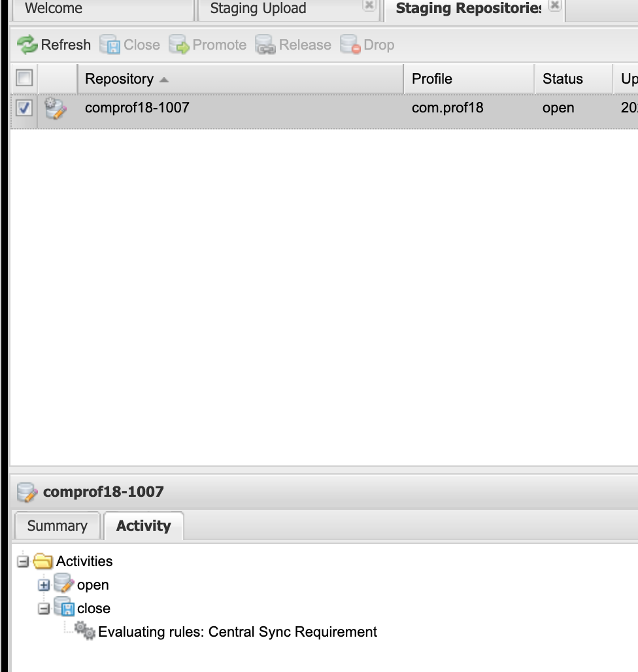638x672 pixels.
Task: Collapse the close activity node
Action: (44, 609)
